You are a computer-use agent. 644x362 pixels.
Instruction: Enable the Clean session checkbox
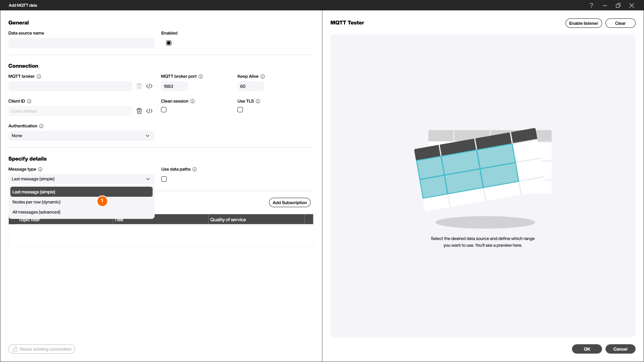coord(164,110)
